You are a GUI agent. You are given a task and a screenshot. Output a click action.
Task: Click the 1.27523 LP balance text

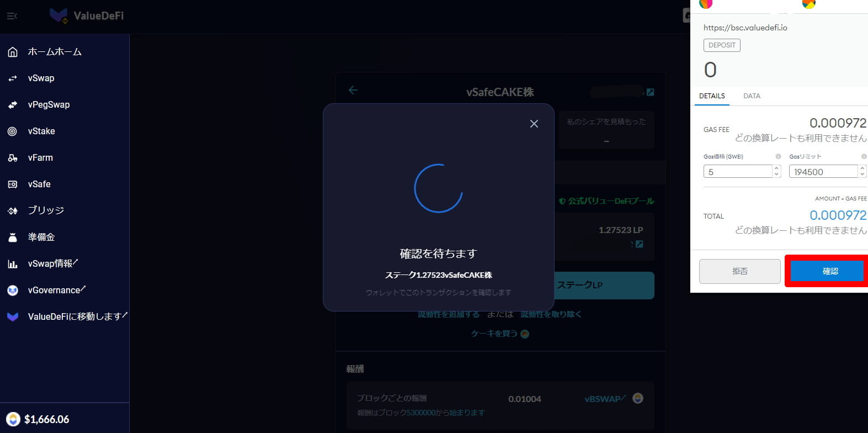[x=621, y=230]
